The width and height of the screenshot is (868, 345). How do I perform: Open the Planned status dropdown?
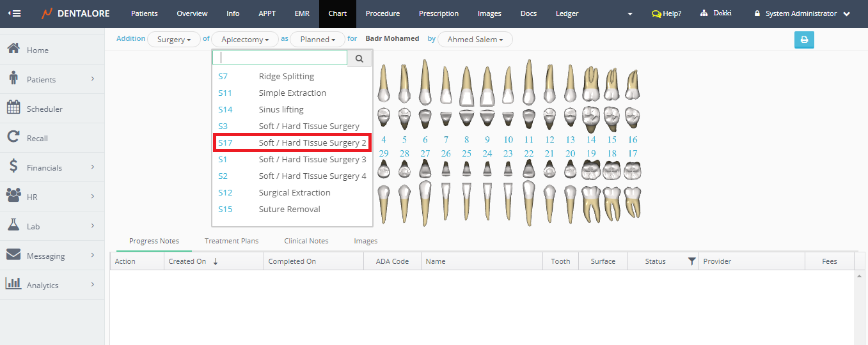point(318,40)
